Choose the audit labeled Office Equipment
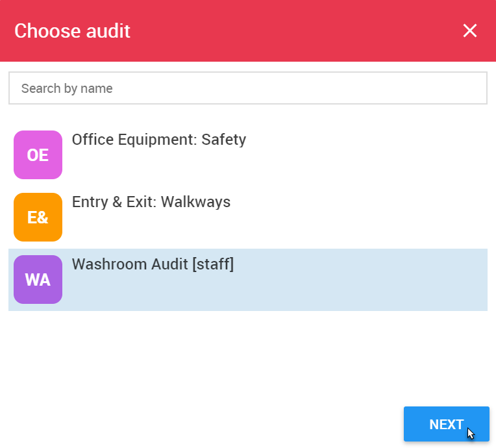Image resolution: width=496 pixels, height=448 pixels. [x=159, y=140]
